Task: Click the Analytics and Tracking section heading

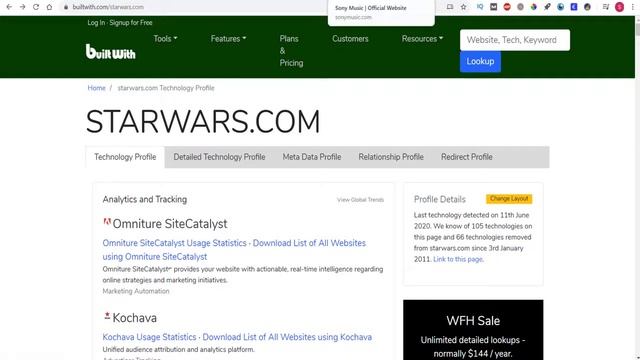Action: 145,200
